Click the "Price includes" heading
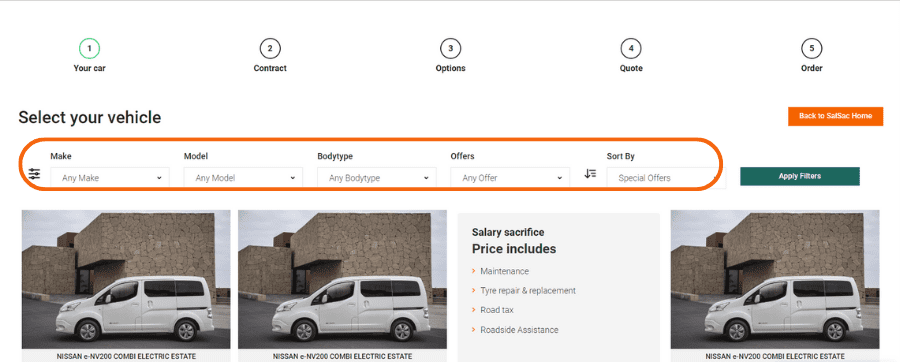The height and width of the screenshot is (362, 900). point(514,249)
